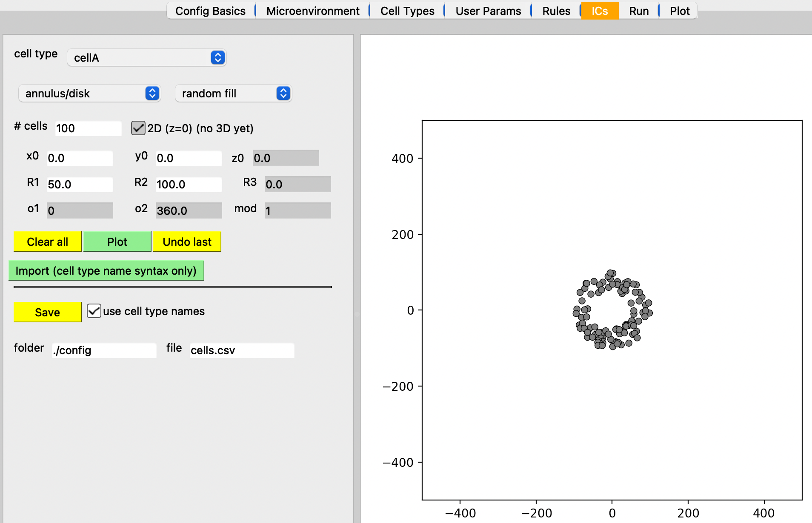Screen dimensions: 812x523
Task: Click the mod field
Action: click(x=297, y=210)
